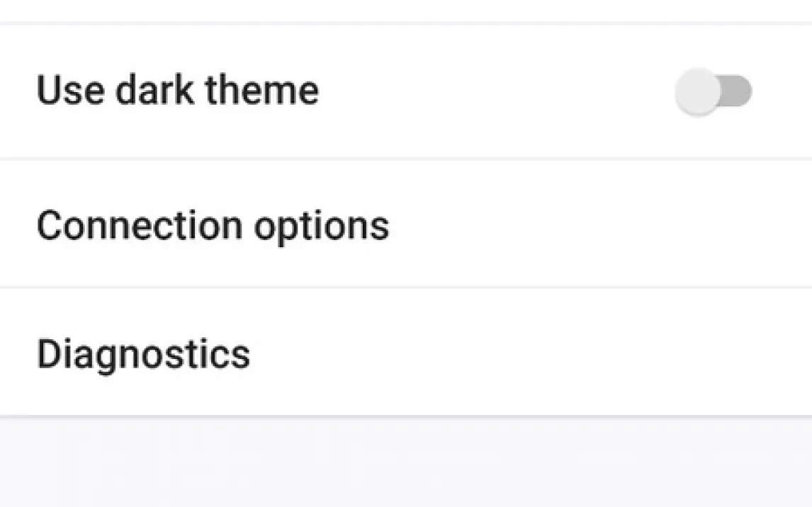Viewport: 812px width, 507px height.
Task: Enable dark theme with the switch knob
Action: click(x=697, y=91)
